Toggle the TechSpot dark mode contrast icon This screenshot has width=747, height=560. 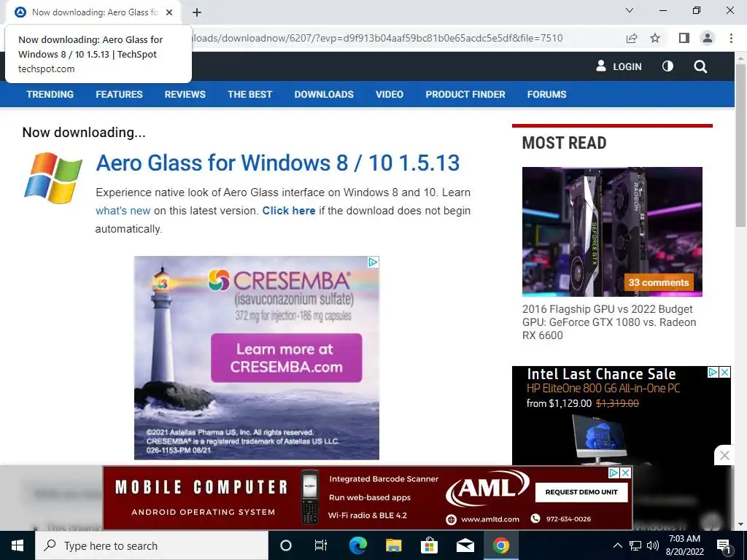(x=668, y=66)
